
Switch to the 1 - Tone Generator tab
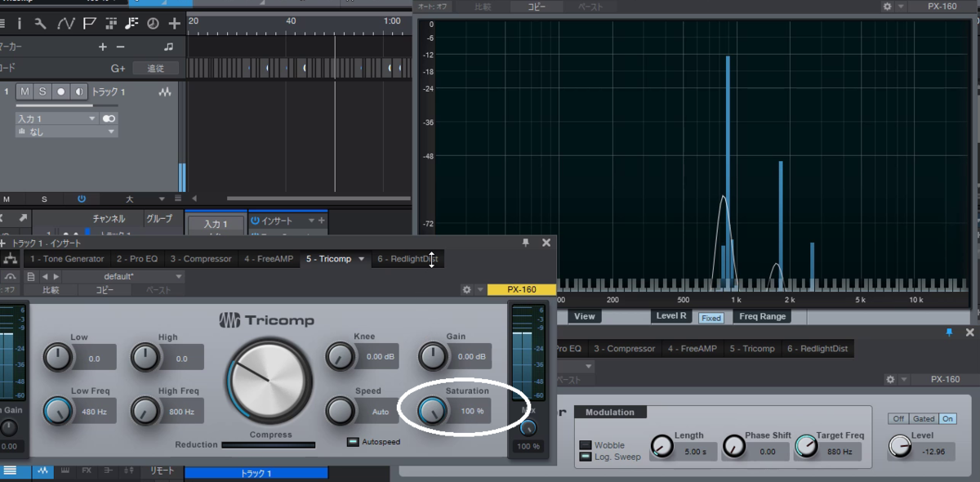pyautogui.click(x=68, y=259)
